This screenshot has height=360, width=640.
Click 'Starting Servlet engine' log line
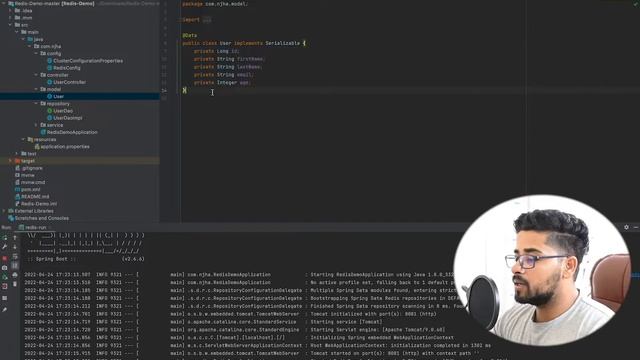pyautogui.click(x=378, y=330)
